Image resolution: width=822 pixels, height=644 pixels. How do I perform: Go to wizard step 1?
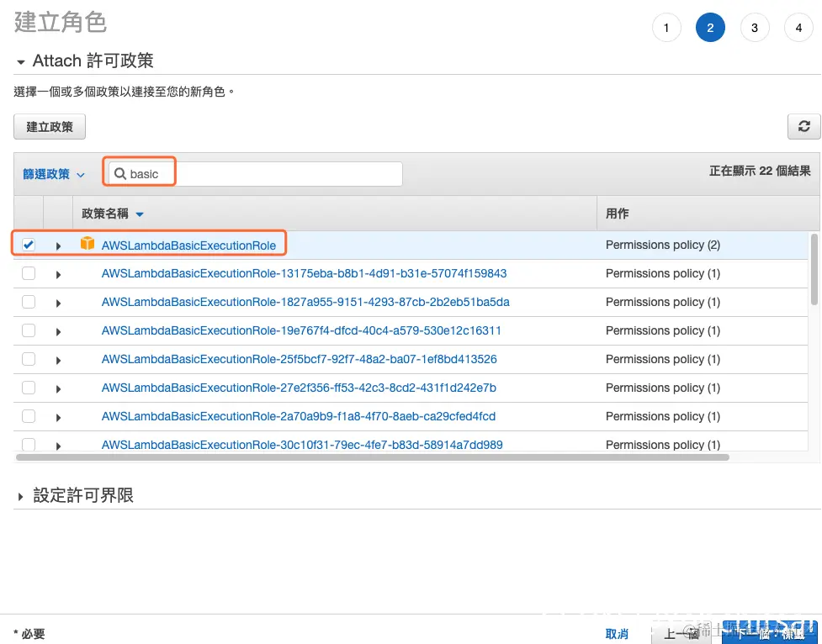tap(666, 28)
